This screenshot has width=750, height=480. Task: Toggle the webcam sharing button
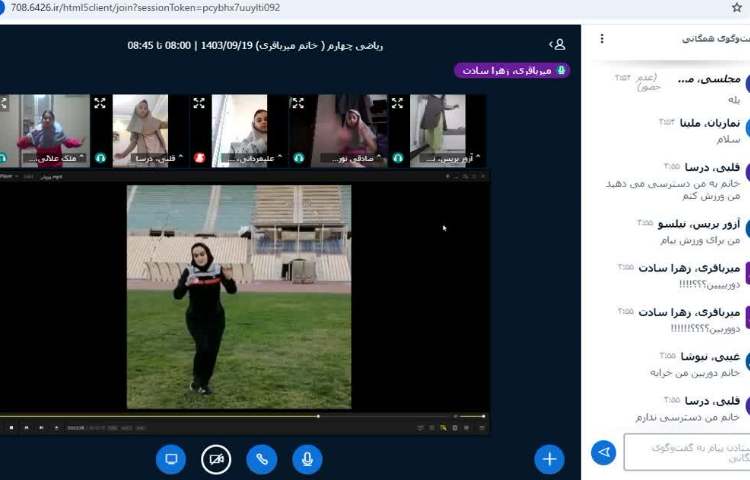216,459
